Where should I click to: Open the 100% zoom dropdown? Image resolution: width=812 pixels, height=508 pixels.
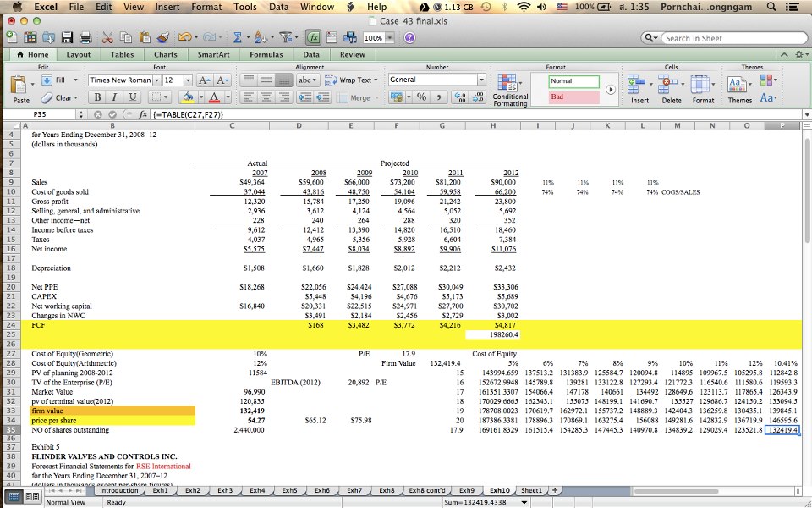390,38
